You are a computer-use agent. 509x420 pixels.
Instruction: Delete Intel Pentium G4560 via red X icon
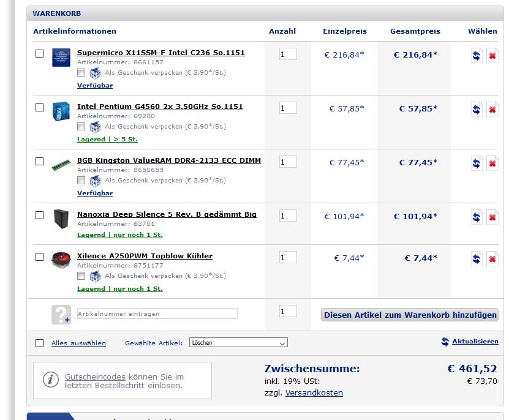coord(492,110)
